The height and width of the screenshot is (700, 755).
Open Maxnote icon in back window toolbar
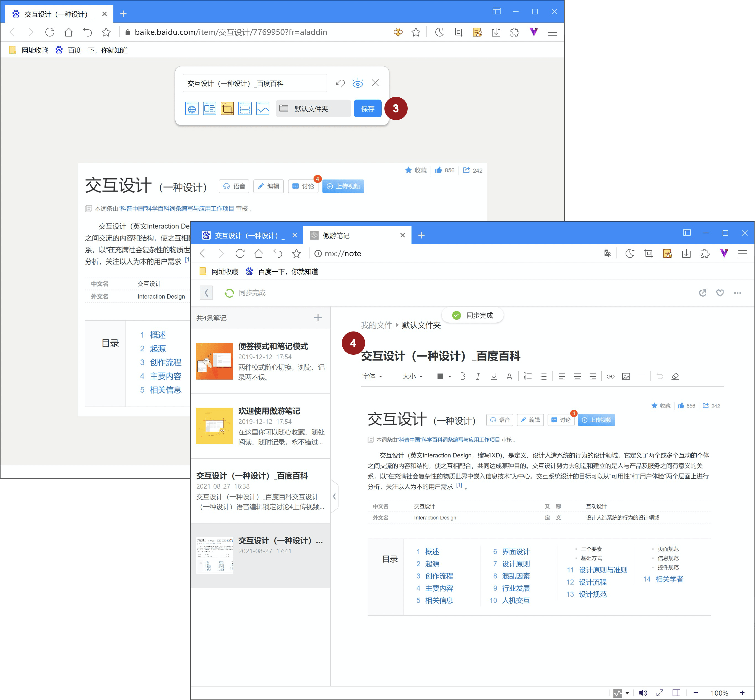477,32
